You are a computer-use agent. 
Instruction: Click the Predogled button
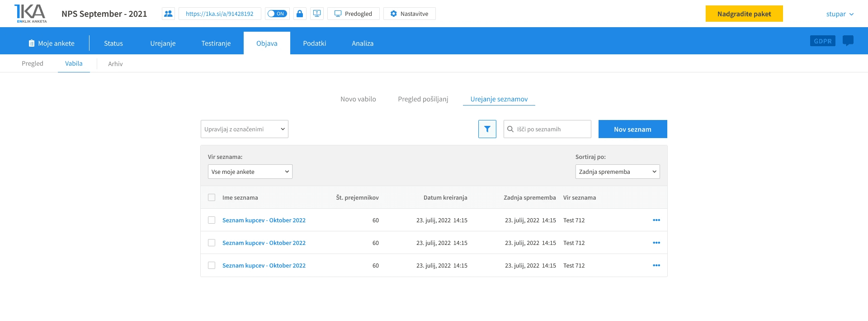[x=354, y=14]
